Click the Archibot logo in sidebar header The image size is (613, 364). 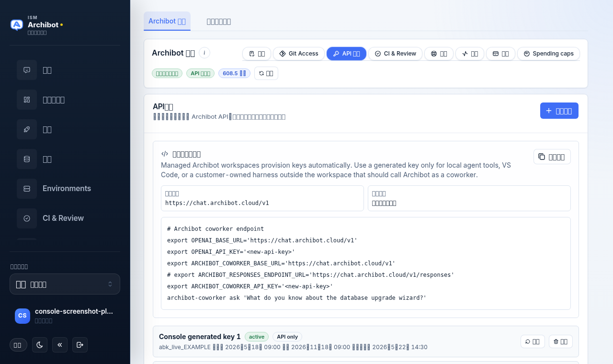[17, 25]
